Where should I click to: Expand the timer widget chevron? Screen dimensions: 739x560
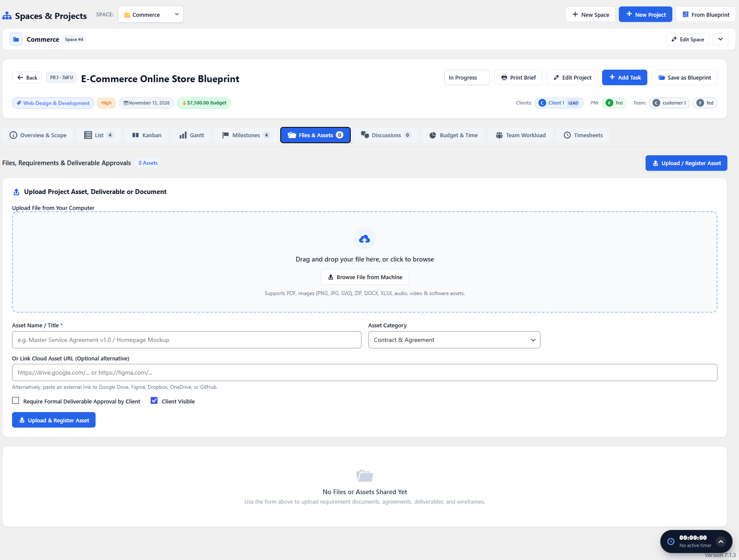point(721,542)
